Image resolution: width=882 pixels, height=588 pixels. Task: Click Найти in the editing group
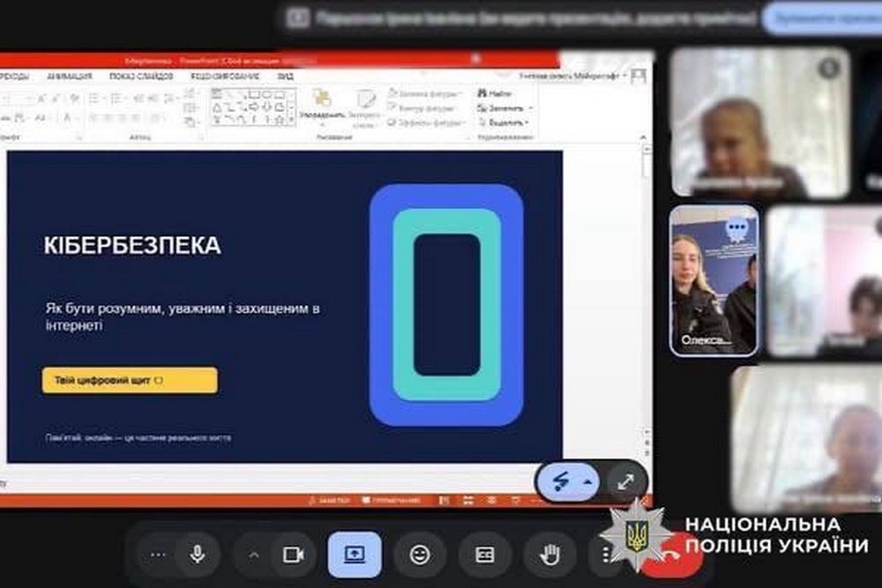pyautogui.click(x=495, y=93)
